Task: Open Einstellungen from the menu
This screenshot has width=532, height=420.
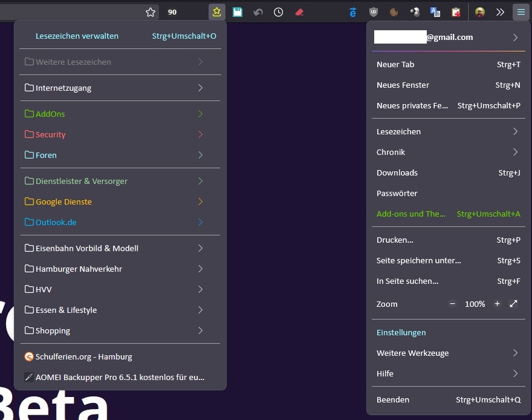Action: pos(448,332)
